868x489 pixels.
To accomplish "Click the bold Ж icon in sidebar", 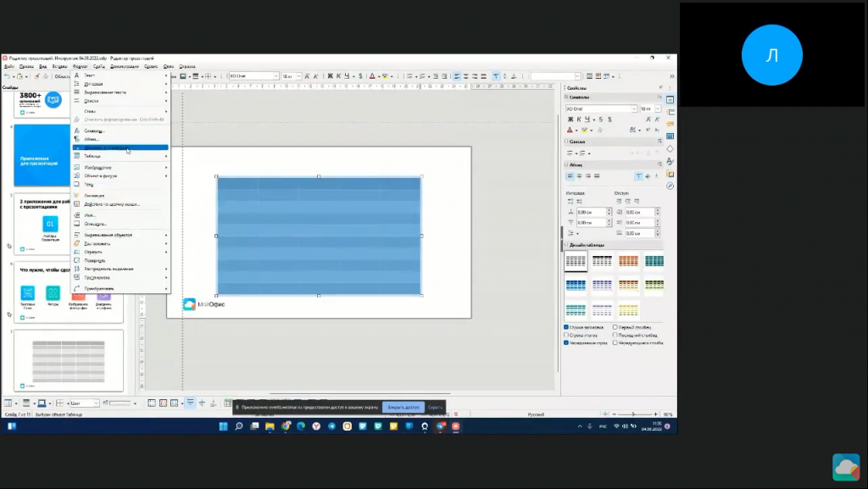I will pyautogui.click(x=570, y=119).
